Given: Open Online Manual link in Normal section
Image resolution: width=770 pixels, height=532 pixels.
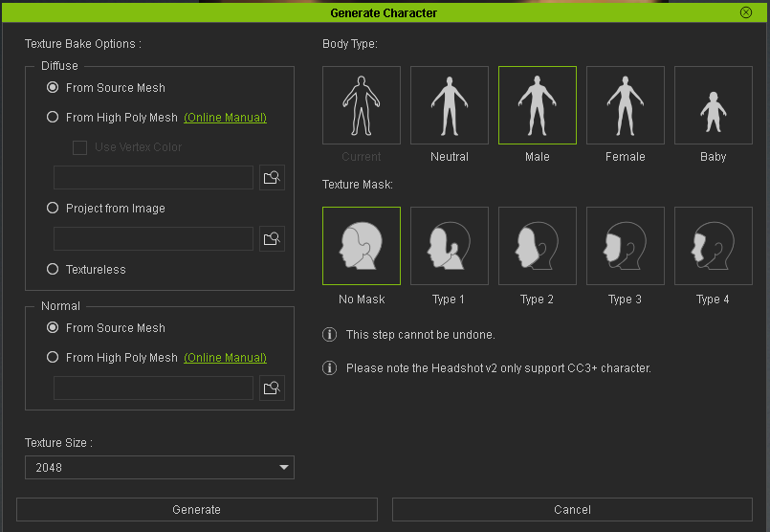Looking at the screenshot, I should tap(226, 358).
